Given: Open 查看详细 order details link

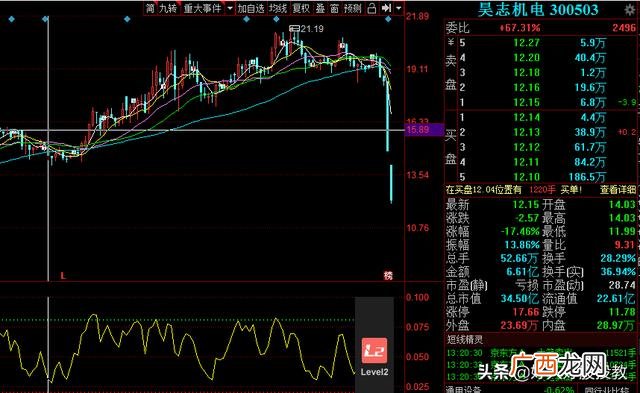Looking at the screenshot, I should 618,190.
